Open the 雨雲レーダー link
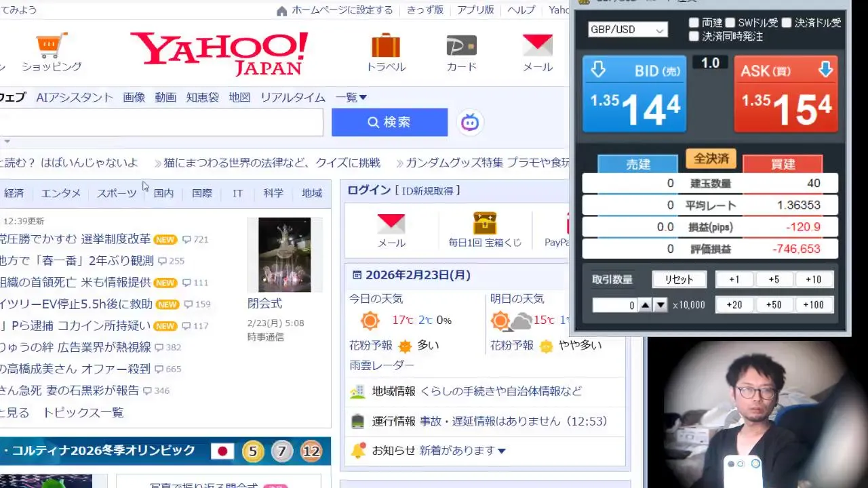This screenshot has height=488, width=868. point(382,365)
